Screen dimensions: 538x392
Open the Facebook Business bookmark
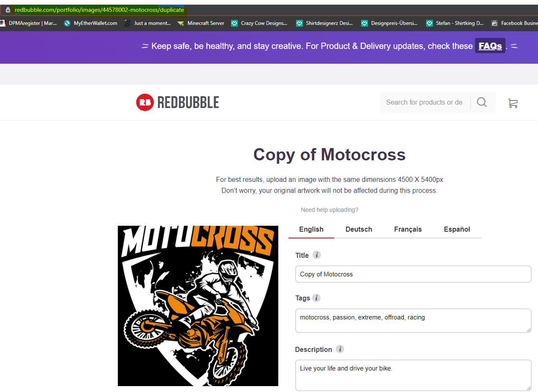pos(514,23)
